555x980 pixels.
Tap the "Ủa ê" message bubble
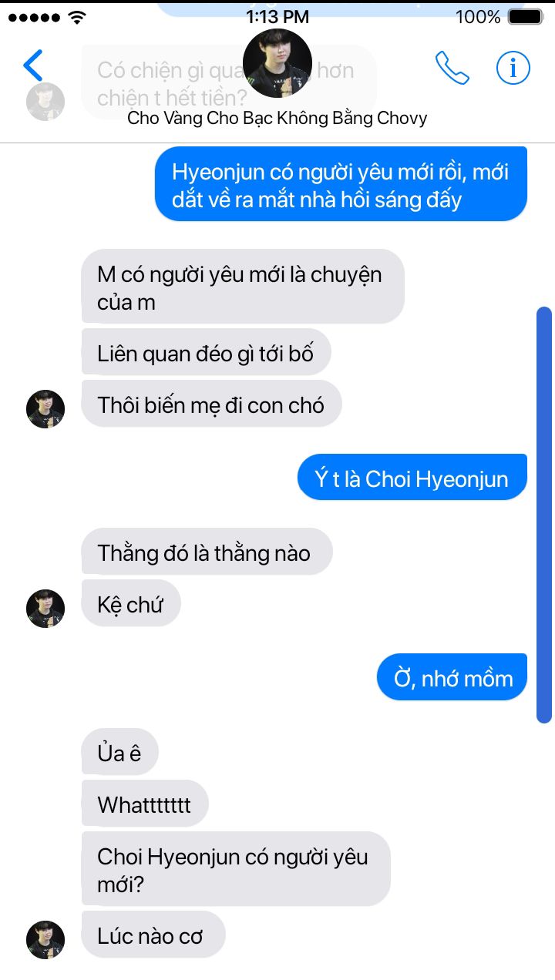(119, 752)
